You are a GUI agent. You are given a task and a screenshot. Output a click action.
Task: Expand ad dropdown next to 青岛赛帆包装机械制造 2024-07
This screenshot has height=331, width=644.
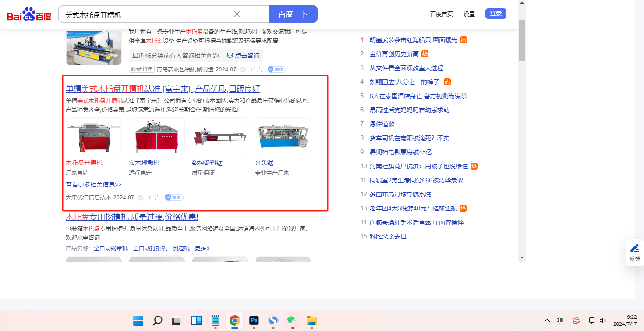tap(243, 69)
